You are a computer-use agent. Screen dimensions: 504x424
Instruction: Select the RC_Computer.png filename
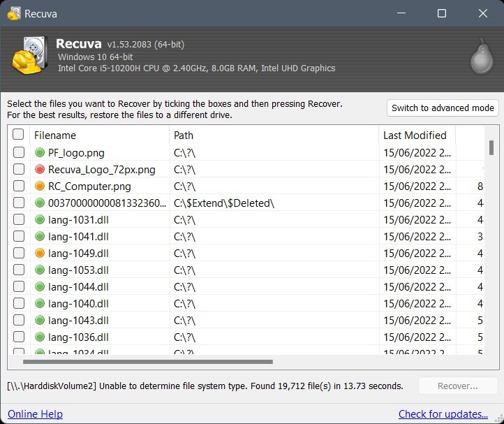pos(89,187)
